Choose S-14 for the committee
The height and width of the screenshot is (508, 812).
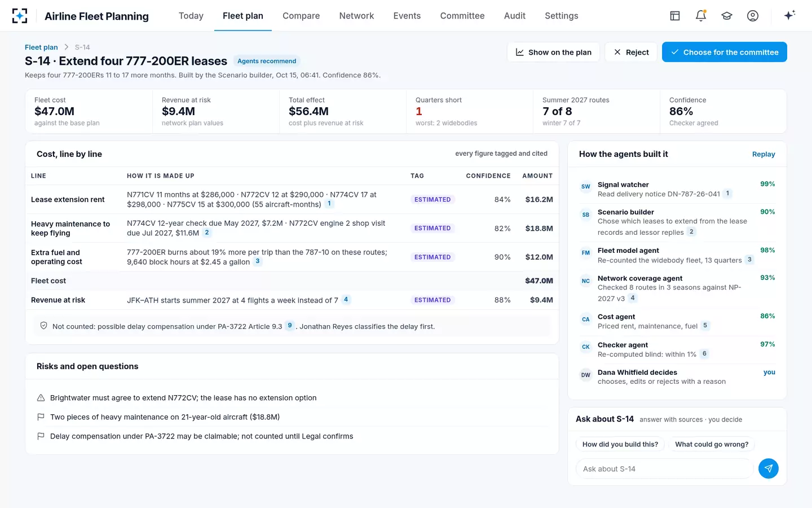click(725, 52)
